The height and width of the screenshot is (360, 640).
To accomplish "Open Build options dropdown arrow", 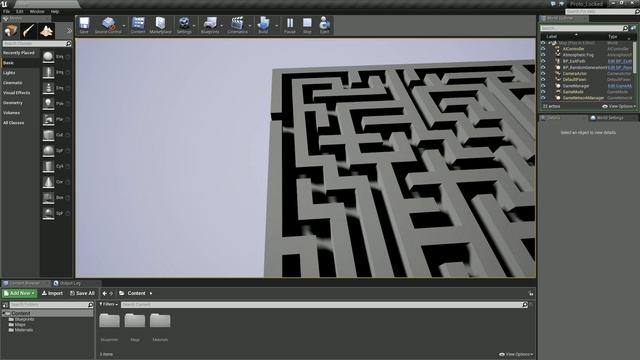I will tap(276, 26).
